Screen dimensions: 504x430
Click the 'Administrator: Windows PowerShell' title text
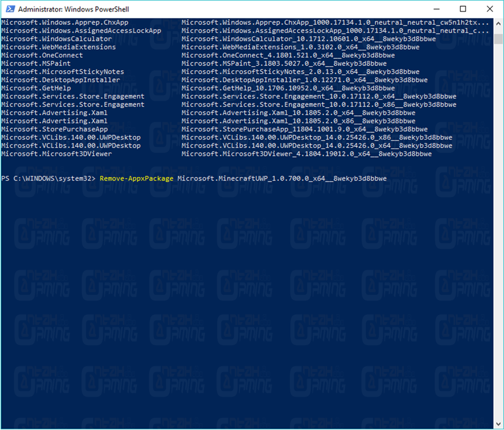tap(74, 9)
